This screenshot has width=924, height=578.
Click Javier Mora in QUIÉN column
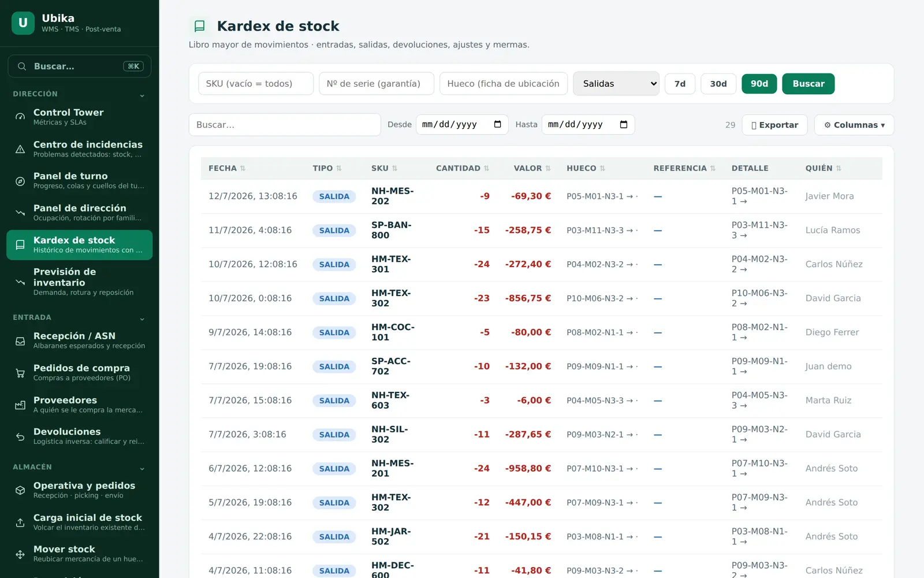coord(829,197)
